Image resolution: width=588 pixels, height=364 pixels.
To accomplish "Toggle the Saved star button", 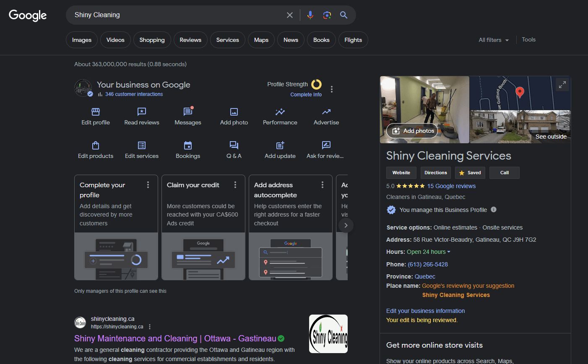I will point(470,173).
